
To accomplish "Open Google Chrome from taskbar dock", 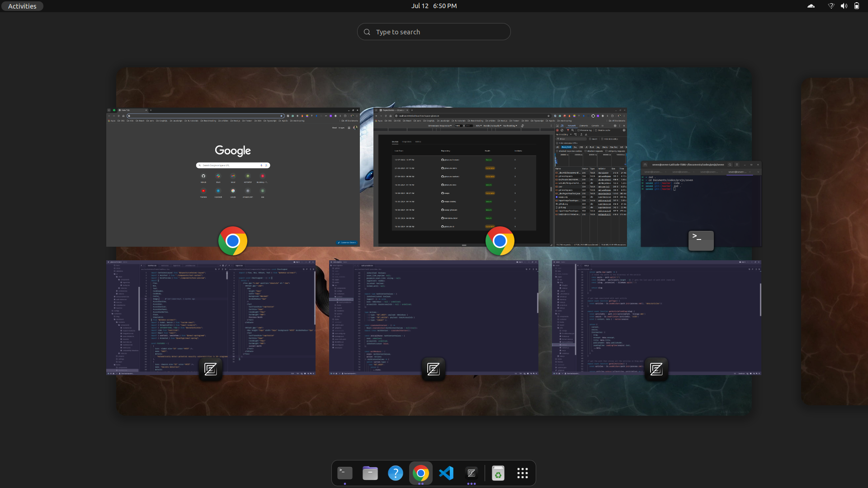I will [421, 473].
